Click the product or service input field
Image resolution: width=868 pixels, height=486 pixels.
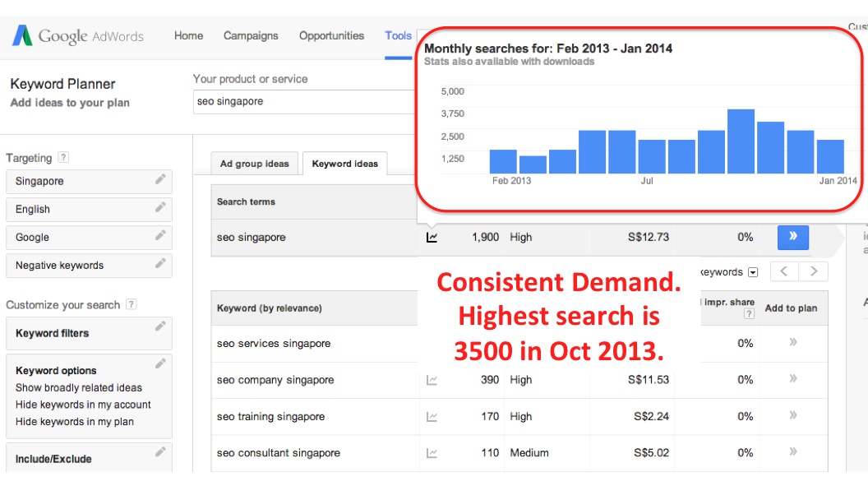pyautogui.click(x=304, y=102)
